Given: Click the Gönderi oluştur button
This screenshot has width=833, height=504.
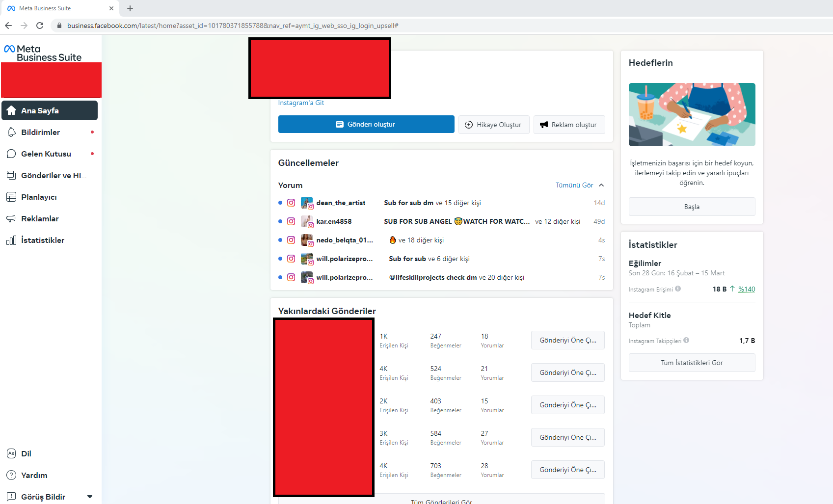Looking at the screenshot, I should [x=366, y=124].
